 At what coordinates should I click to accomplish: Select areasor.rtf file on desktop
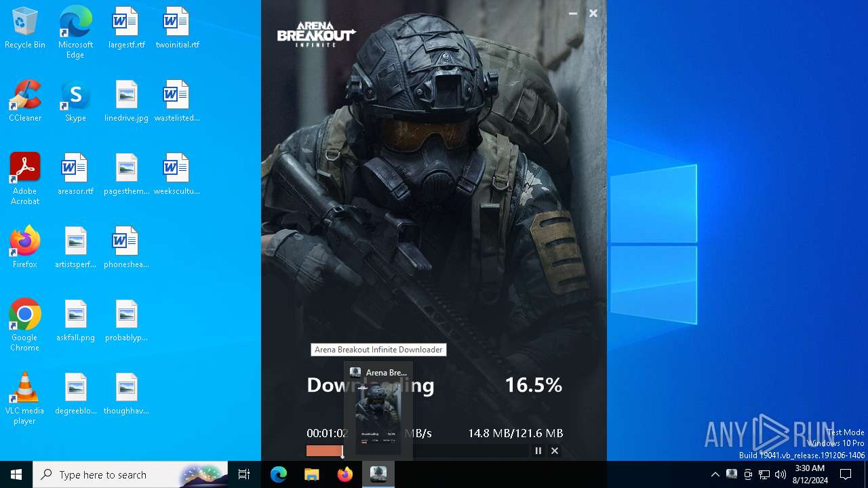click(75, 175)
